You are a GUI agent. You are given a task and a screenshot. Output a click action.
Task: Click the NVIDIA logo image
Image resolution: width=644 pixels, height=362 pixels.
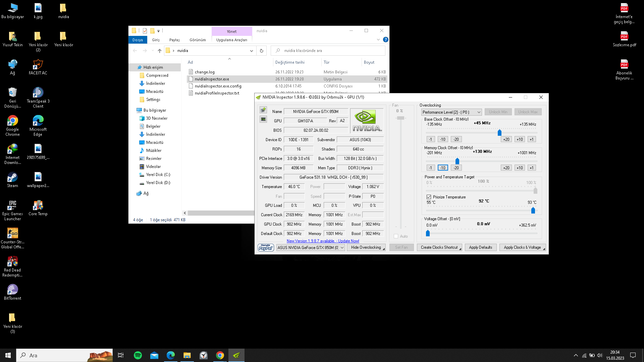(367, 121)
